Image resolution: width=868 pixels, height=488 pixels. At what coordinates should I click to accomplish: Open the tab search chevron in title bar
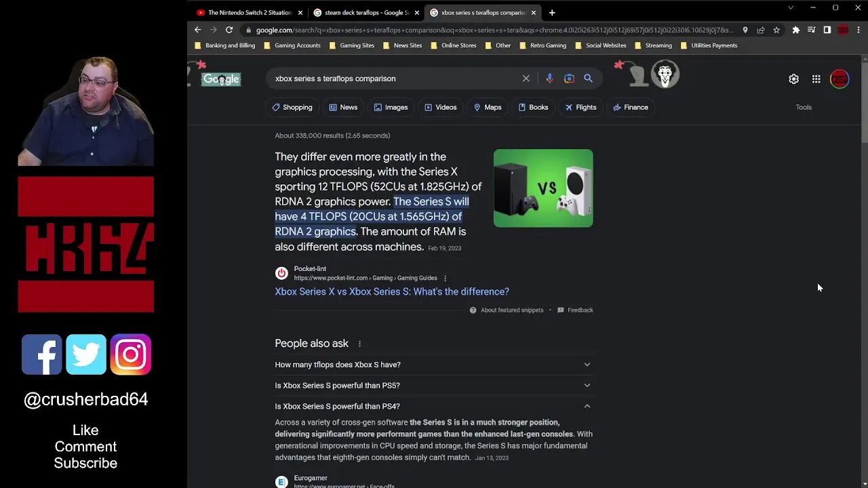click(790, 7)
